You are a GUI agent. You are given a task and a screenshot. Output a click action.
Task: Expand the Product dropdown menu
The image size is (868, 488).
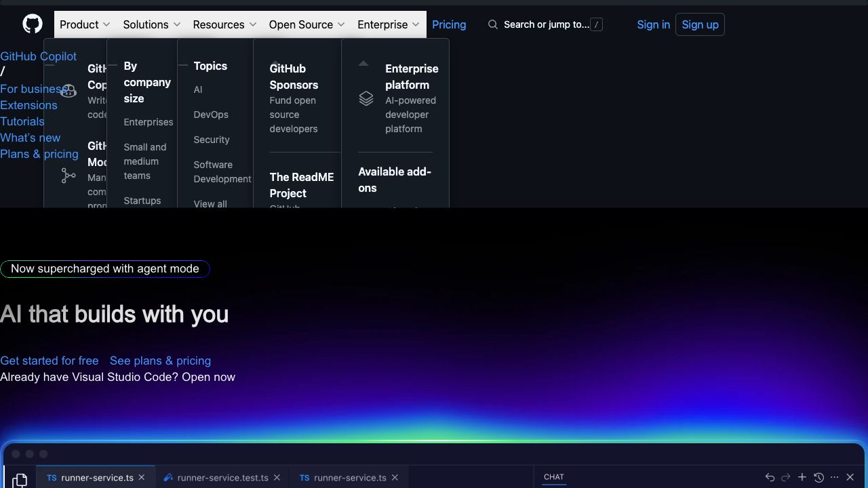click(x=85, y=24)
